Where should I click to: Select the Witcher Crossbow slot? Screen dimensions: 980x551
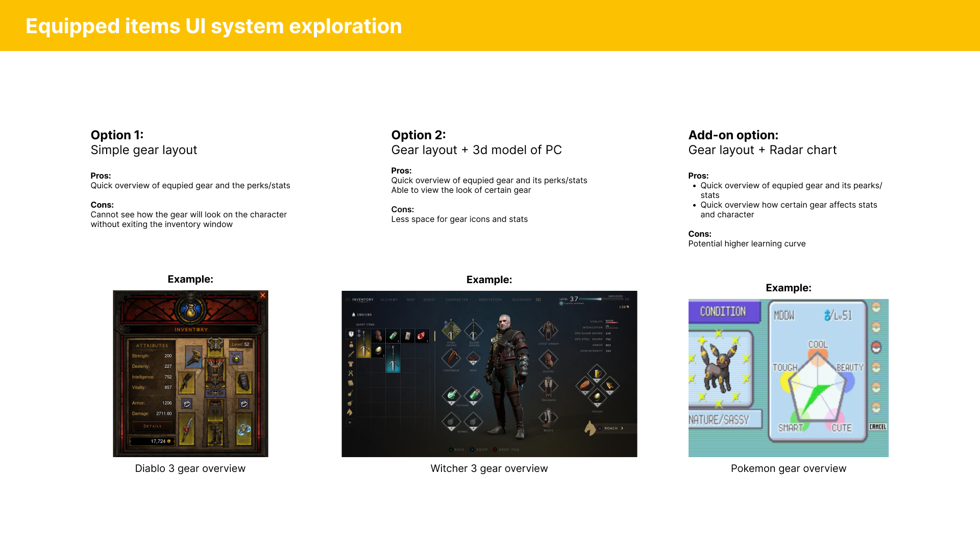[451, 359]
